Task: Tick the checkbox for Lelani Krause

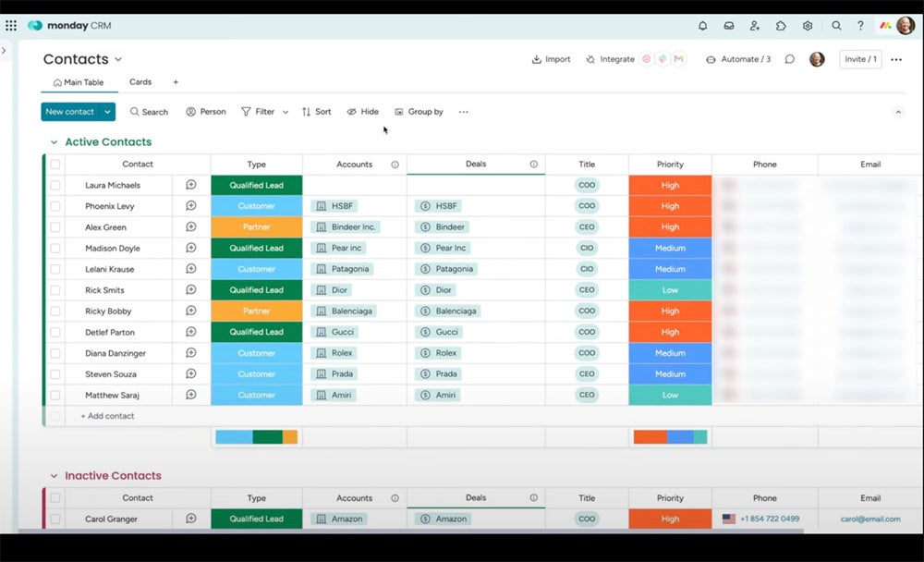Action: click(x=55, y=269)
